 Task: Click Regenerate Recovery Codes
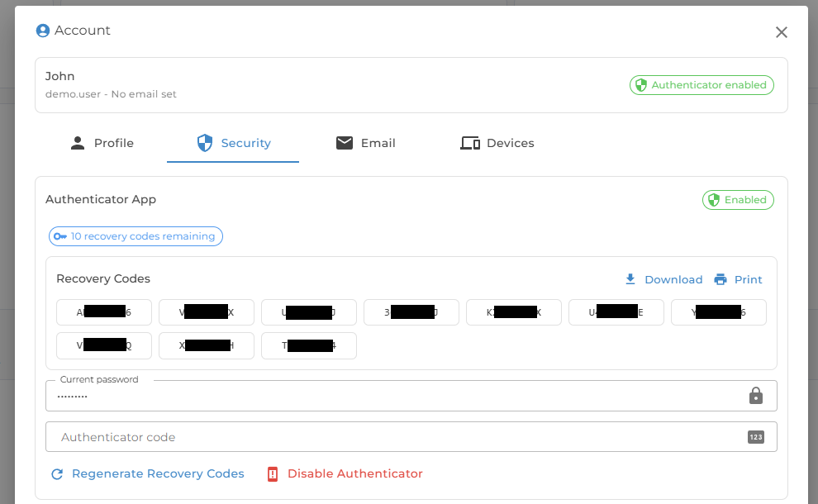point(148,473)
